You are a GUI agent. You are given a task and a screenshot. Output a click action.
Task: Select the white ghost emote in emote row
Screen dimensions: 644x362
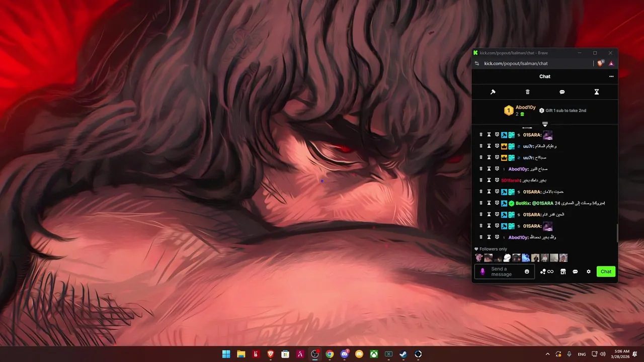(507, 257)
